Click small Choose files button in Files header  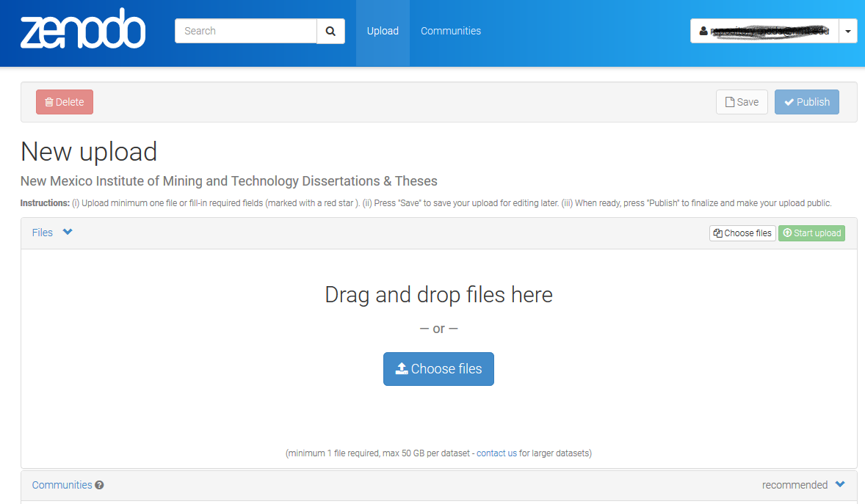tap(742, 233)
